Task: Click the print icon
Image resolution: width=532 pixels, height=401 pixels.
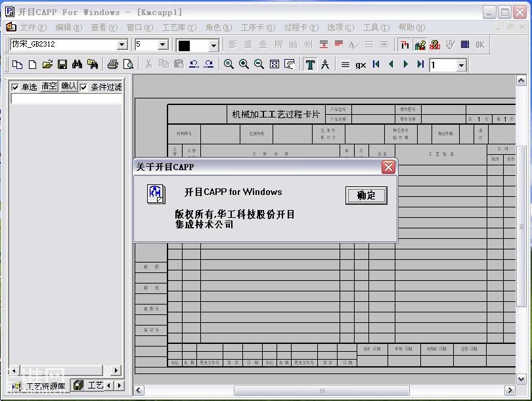Action: pyautogui.click(x=113, y=64)
